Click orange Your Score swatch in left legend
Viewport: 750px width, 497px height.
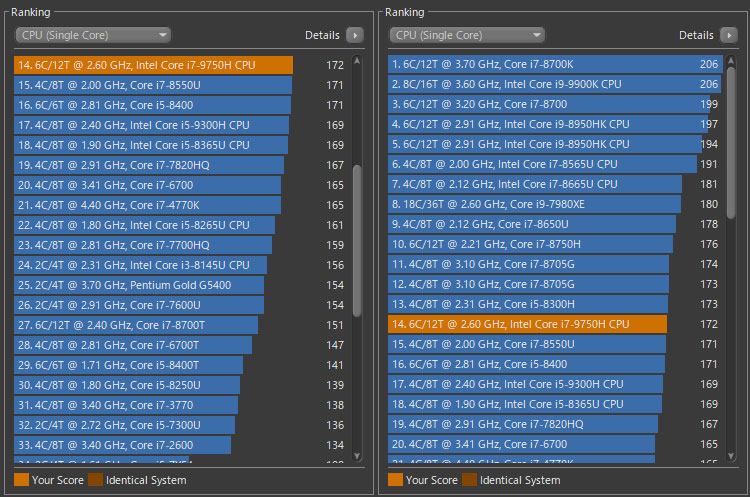(21, 480)
